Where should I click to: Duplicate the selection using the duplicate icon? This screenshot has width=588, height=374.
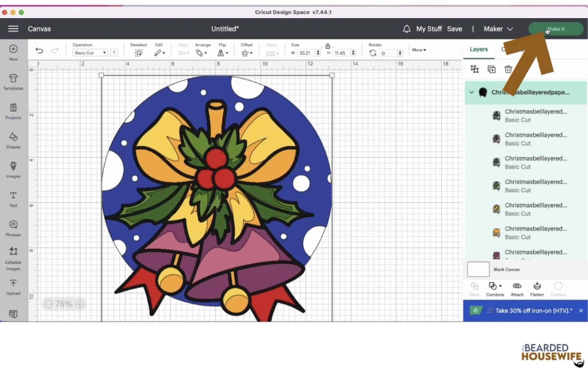click(491, 69)
